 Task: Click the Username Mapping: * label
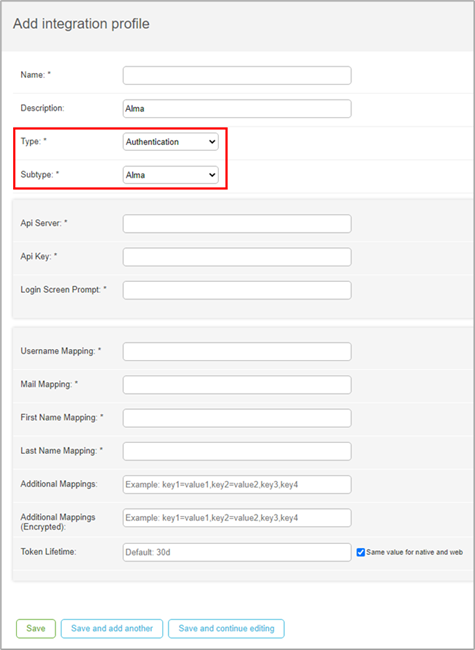[61, 351]
